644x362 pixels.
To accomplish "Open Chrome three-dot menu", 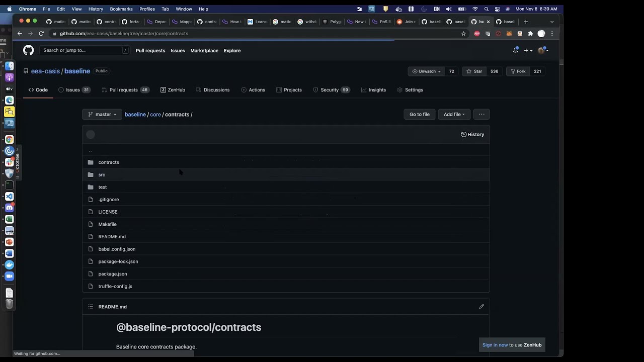I will coord(552,34).
